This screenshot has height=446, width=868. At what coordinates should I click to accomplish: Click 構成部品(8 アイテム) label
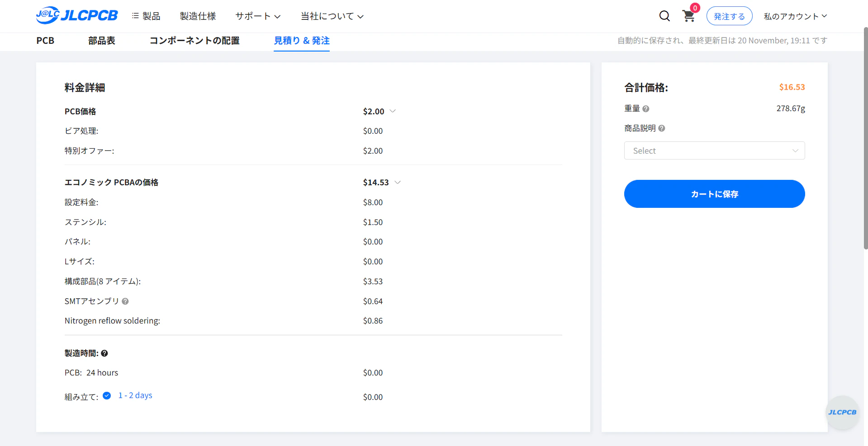[103, 282]
